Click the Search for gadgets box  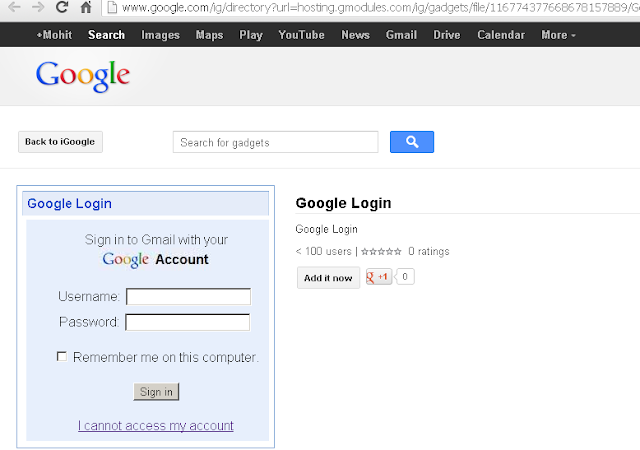point(275,142)
